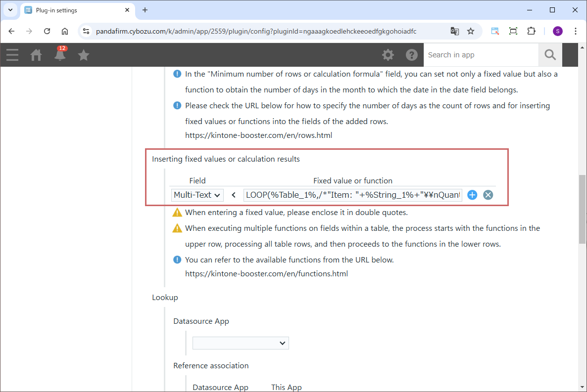587x392 pixels.
Task: Open the Chrome extensions puzzle icon
Action: click(531, 31)
